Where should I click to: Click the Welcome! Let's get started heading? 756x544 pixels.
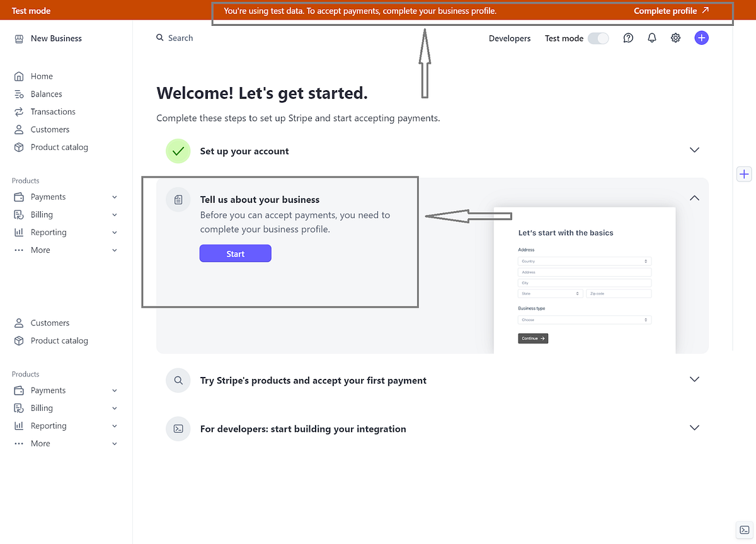(x=262, y=93)
